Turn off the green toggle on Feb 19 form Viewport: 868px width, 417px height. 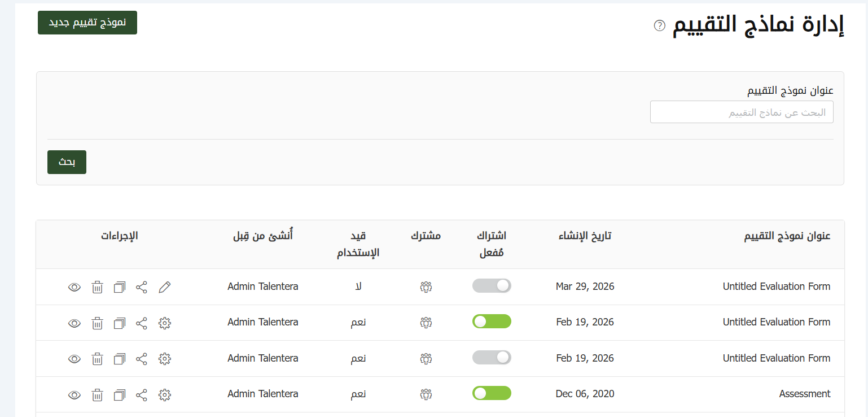(492, 322)
